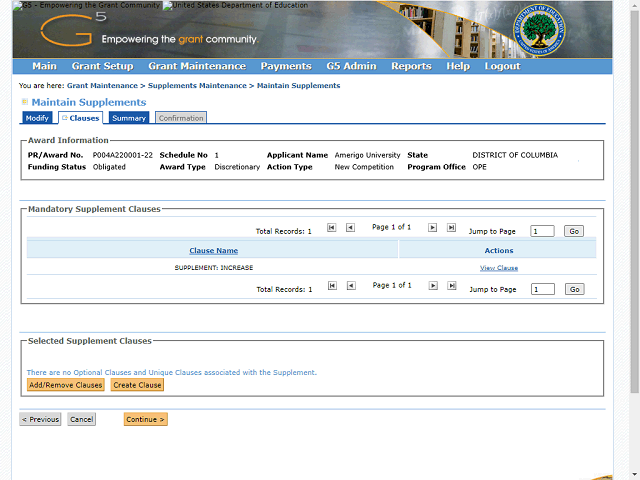
Task: Open the Reports menu
Action: point(411,66)
